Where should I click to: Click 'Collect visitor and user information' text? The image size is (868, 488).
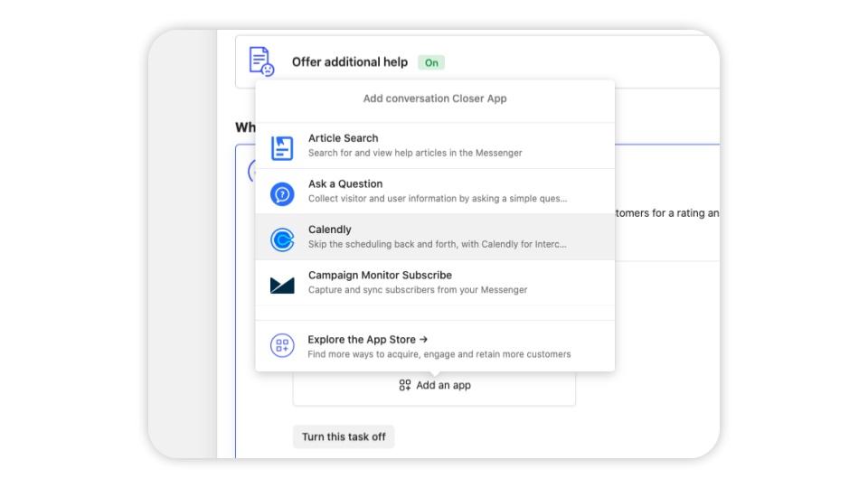click(x=438, y=199)
